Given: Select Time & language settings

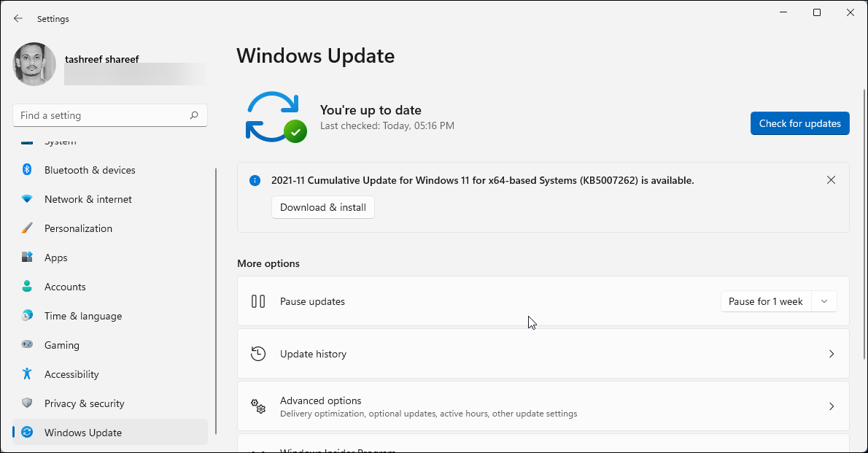Looking at the screenshot, I should [x=82, y=316].
